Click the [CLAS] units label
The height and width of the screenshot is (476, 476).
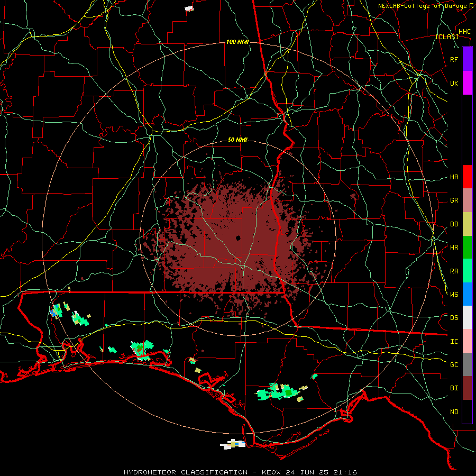447,37
